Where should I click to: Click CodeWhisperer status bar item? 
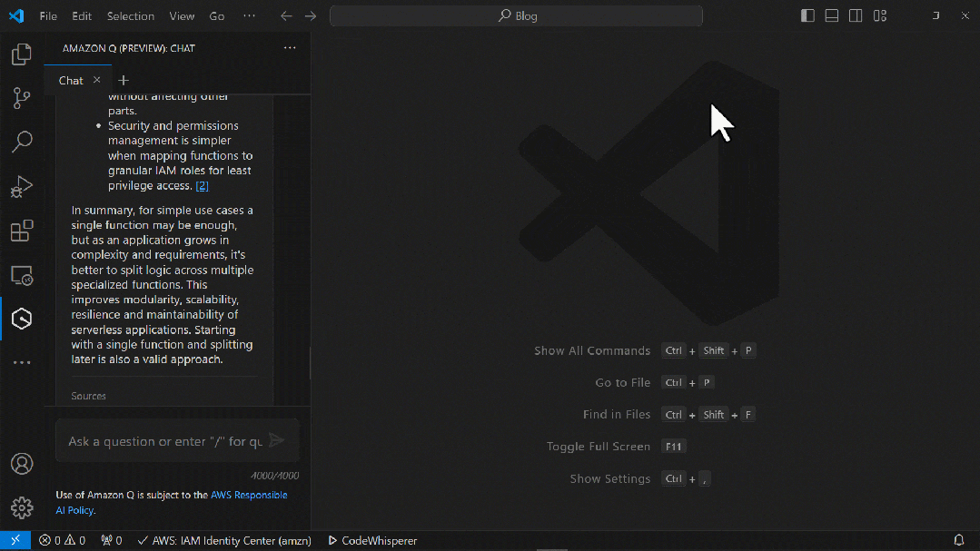coord(372,540)
